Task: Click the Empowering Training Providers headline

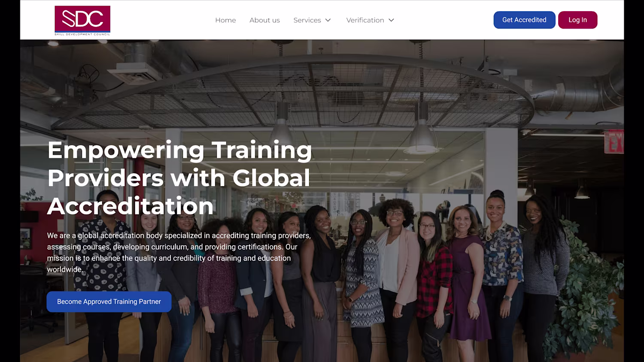Action: [x=180, y=178]
